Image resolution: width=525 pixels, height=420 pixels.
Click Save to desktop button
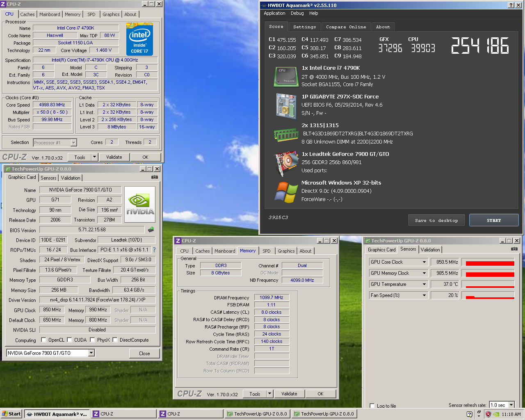pos(436,220)
